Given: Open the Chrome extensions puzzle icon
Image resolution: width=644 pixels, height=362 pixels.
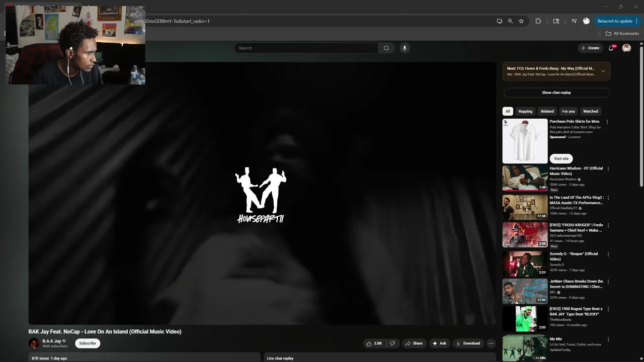Looking at the screenshot, I should point(538,21).
